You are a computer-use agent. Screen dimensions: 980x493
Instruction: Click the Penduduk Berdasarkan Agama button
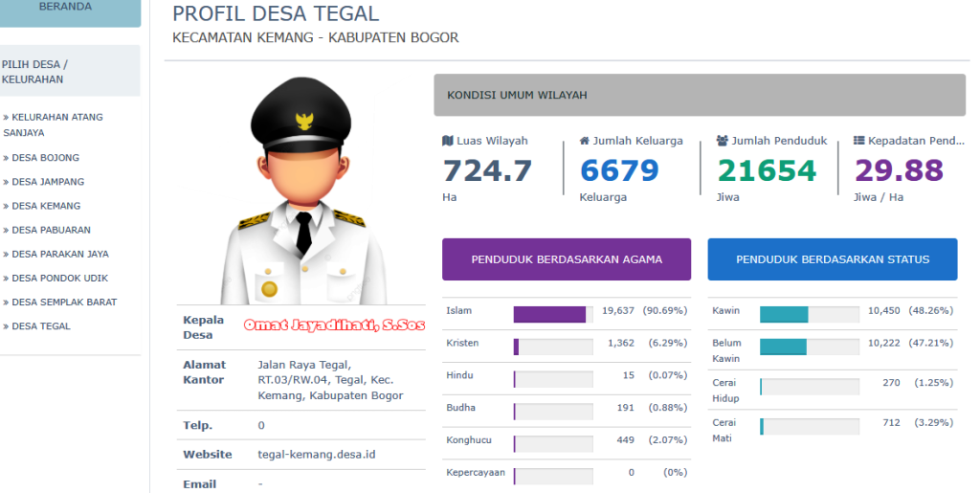(566, 259)
